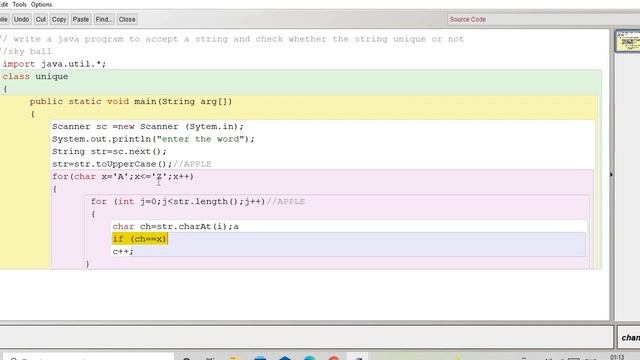Click the Paste toolbar button

81,19
